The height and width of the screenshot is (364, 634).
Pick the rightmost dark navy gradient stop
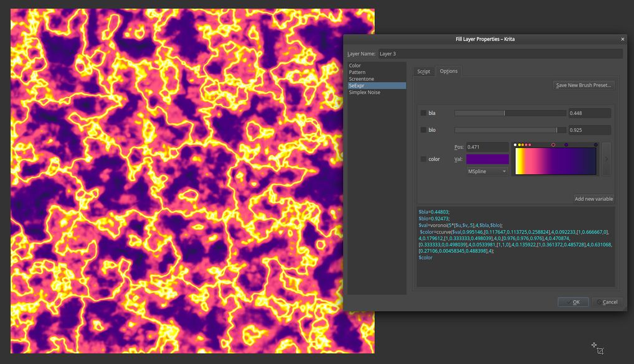pyautogui.click(x=596, y=145)
